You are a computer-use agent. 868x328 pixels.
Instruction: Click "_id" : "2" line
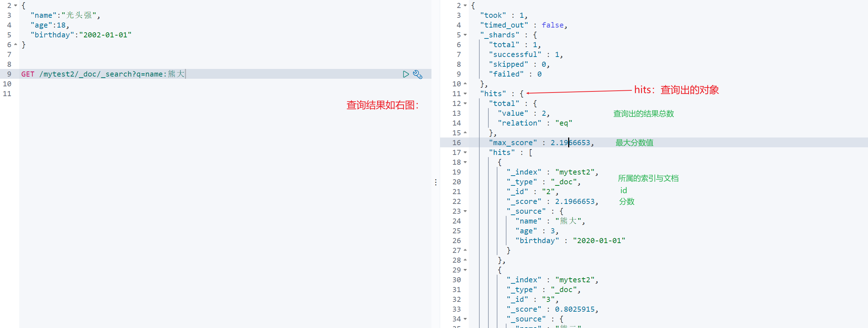533,192
